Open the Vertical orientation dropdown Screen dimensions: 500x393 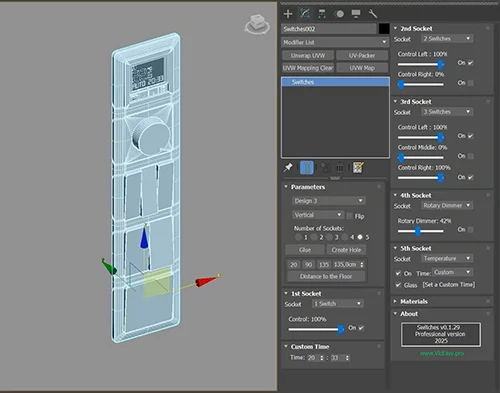[318, 215]
